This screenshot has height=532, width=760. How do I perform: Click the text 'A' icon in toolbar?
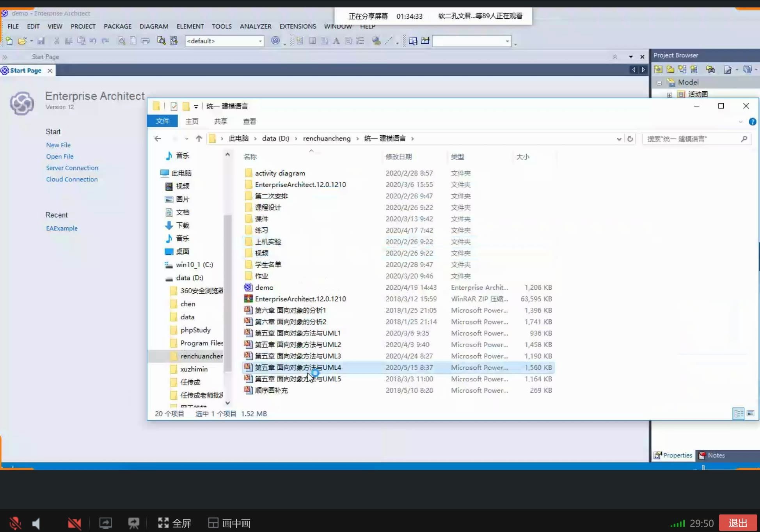coord(336,41)
